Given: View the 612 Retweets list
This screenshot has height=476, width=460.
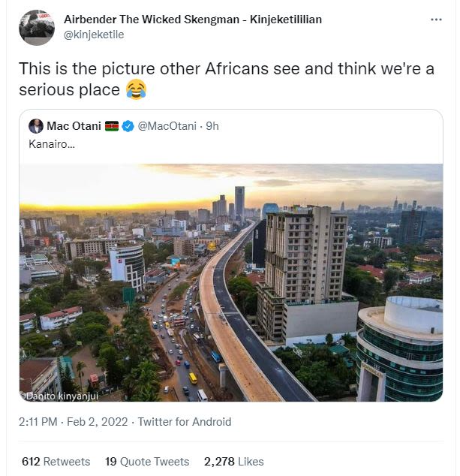Looking at the screenshot, I should (56, 462).
